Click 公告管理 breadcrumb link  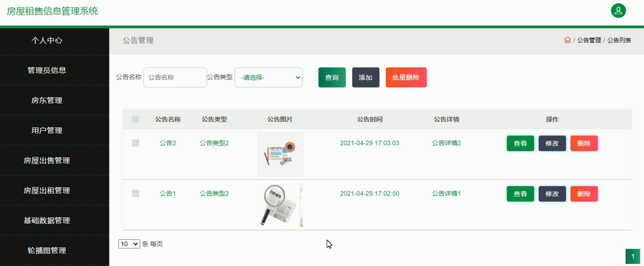589,40
